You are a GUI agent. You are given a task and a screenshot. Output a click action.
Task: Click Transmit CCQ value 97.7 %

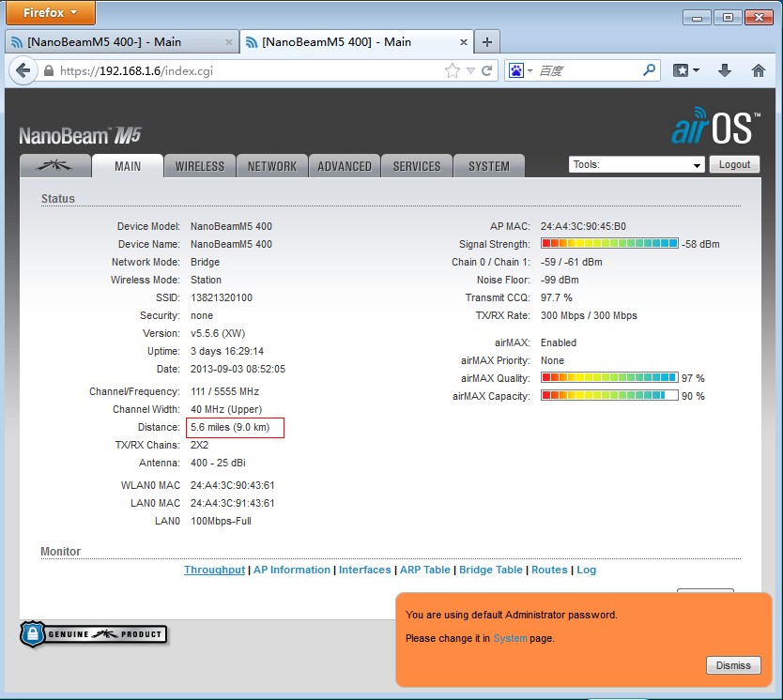[557, 297]
